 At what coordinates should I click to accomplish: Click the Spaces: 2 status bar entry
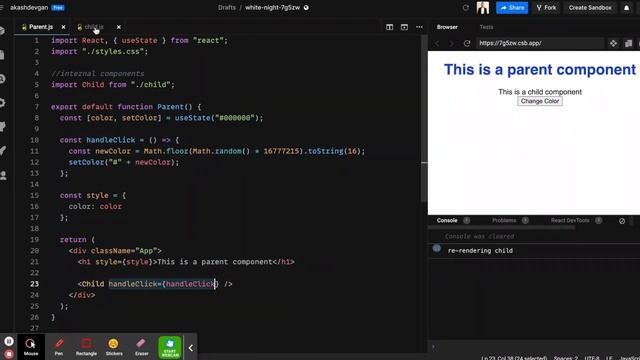pyautogui.click(x=566, y=358)
